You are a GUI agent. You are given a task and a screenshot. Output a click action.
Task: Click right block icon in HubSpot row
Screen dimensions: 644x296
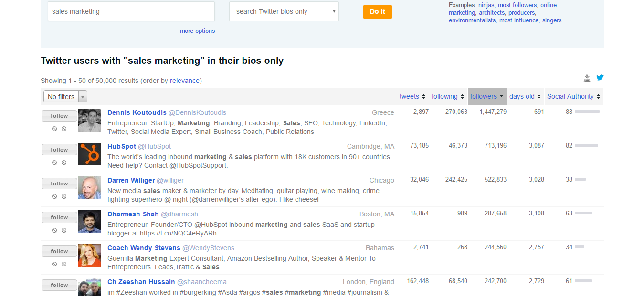tap(64, 163)
